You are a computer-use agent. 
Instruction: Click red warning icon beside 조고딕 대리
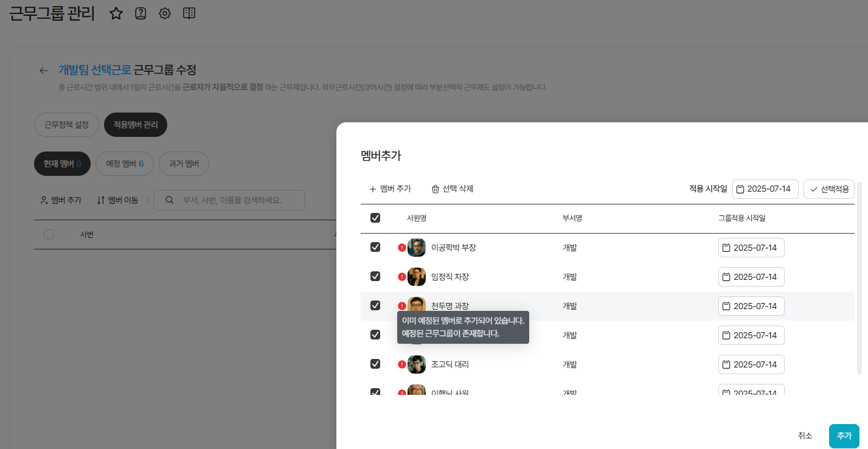401,364
